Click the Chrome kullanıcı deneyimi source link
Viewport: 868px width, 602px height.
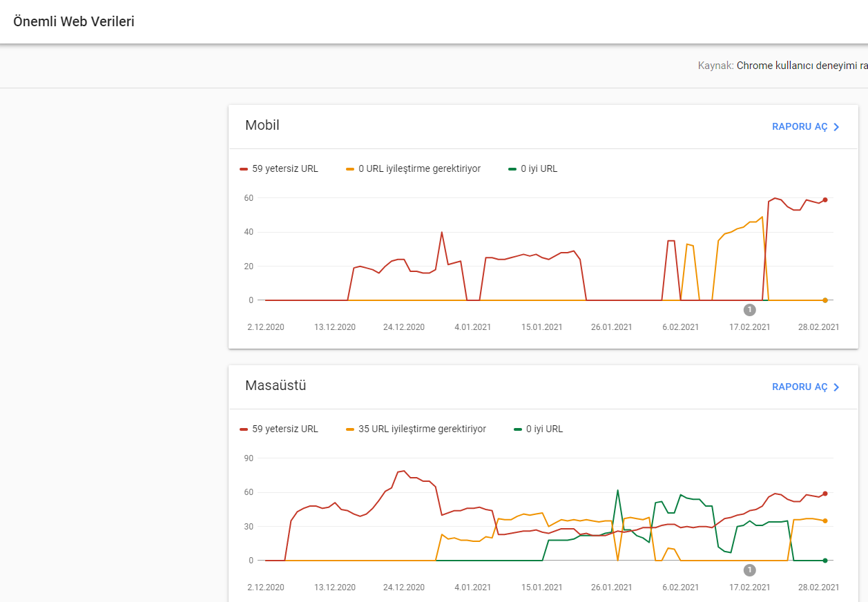tap(802, 66)
